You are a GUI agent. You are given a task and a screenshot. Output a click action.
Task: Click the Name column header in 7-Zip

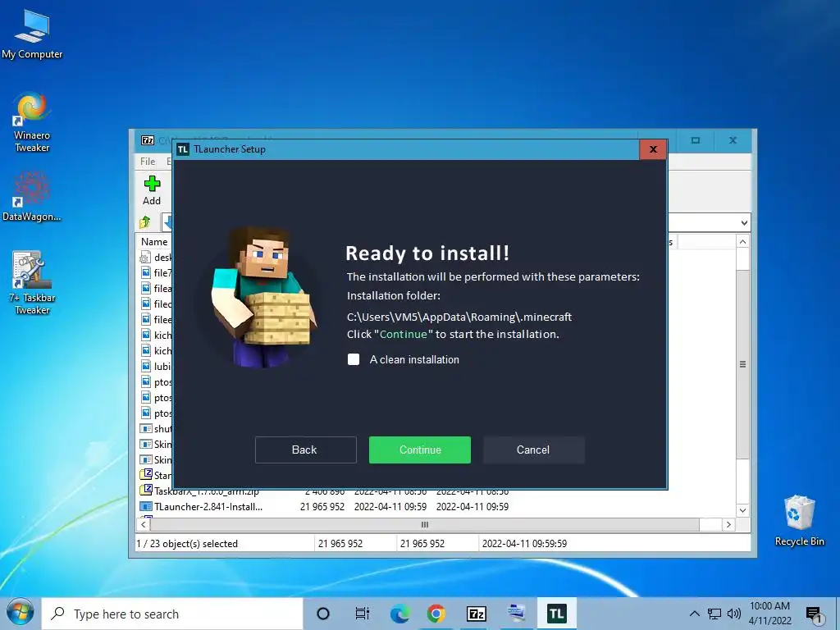coord(154,242)
